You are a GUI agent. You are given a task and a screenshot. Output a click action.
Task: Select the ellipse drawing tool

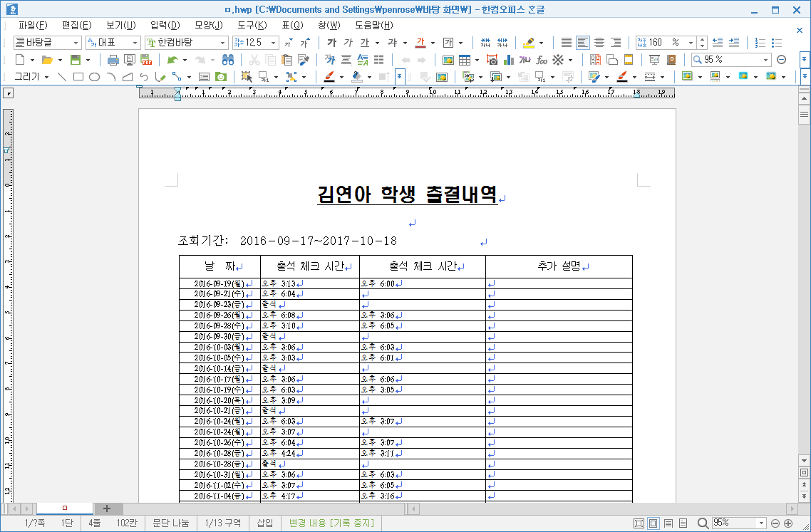[94, 77]
